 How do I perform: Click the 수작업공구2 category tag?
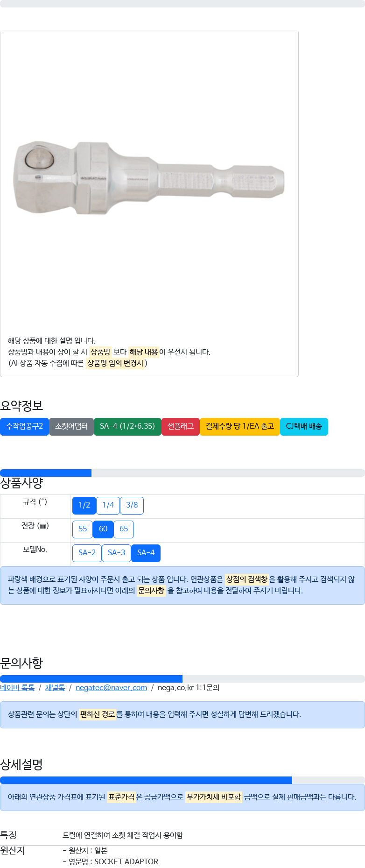click(x=24, y=426)
